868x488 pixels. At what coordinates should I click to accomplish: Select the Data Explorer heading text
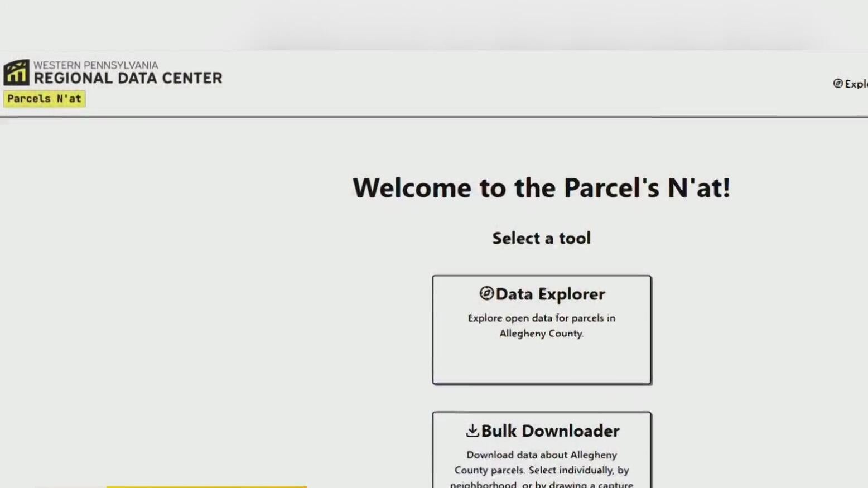[550, 294]
